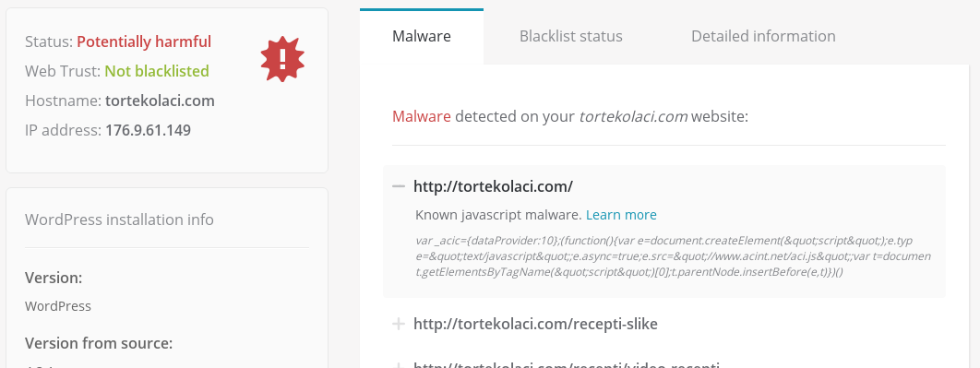This screenshot has width=980, height=368.
Task: Select the red 'Malware' word in heading
Action: (x=421, y=116)
